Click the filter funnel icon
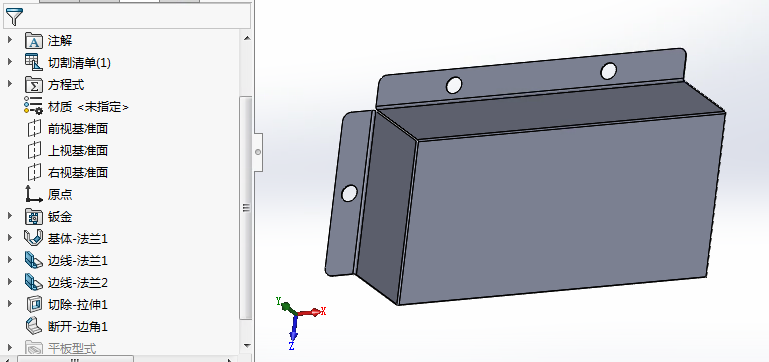 (x=14, y=17)
